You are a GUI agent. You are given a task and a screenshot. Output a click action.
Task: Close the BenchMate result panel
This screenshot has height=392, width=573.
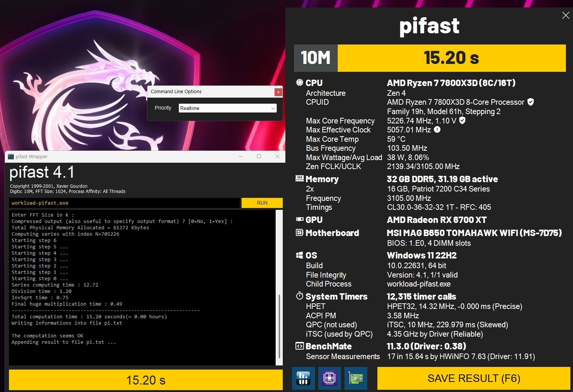566,15
